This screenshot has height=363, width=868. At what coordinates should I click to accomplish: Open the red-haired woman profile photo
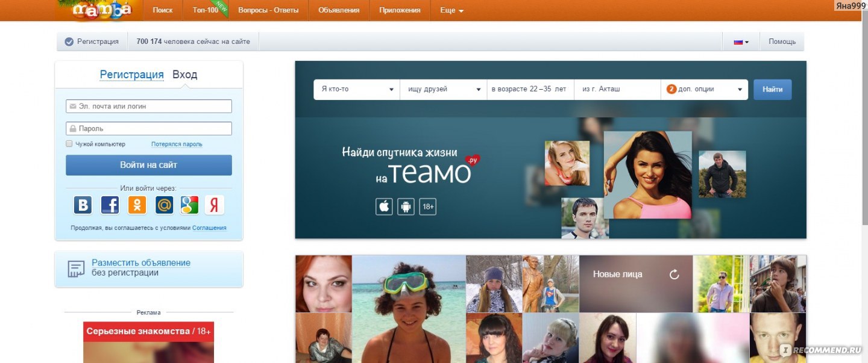(324, 284)
